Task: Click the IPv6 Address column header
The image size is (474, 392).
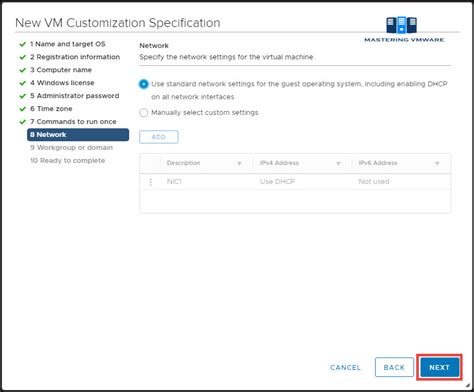Action: pyautogui.click(x=378, y=163)
